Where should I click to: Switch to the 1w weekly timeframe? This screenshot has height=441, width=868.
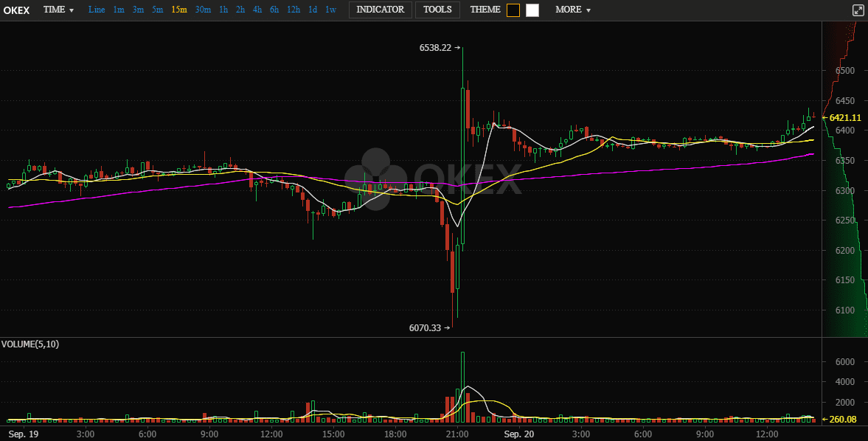pyautogui.click(x=331, y=10)
